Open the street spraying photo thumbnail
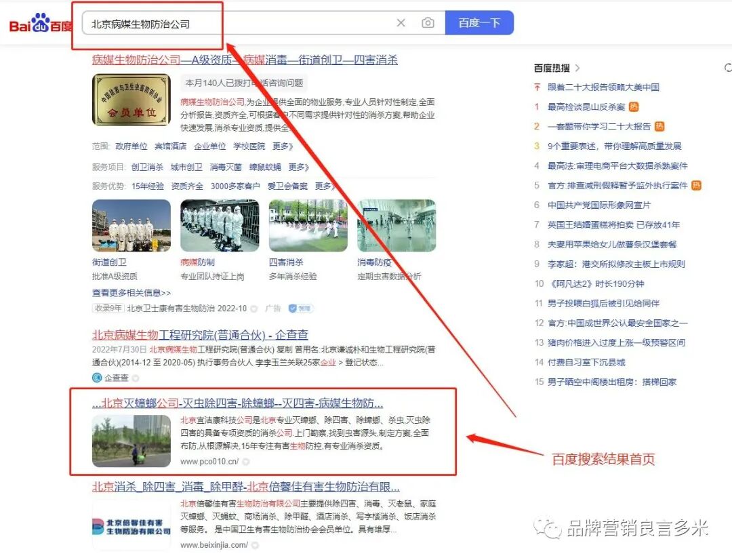Viewport: 732px width, 560px height. point(131,441)
